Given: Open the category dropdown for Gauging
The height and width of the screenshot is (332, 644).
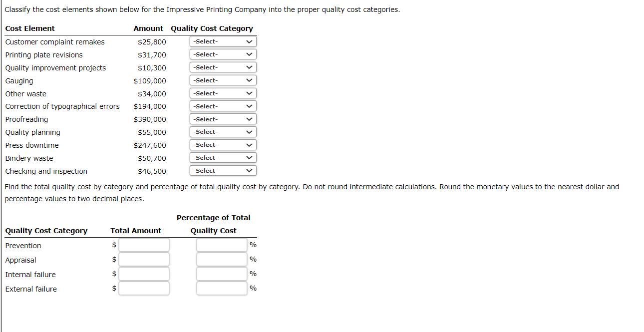Looking at the screenshot, I should (x=223, y=80).
